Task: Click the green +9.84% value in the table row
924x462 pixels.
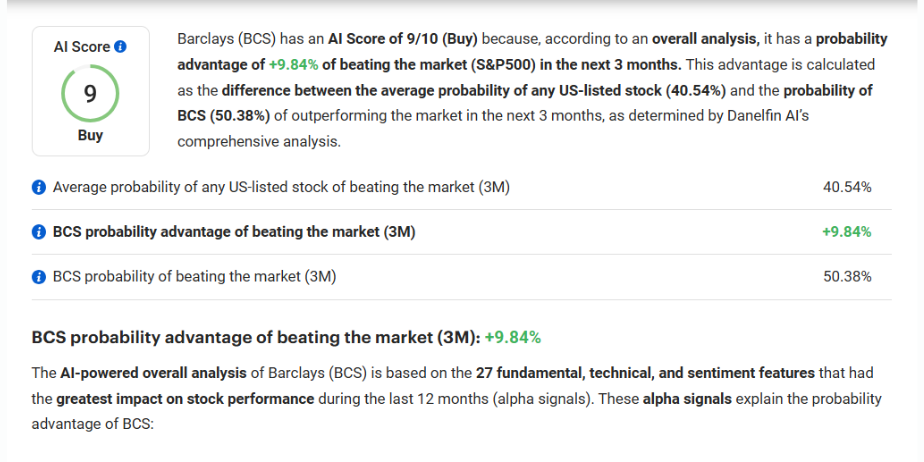Action: (x=846, y=232)
